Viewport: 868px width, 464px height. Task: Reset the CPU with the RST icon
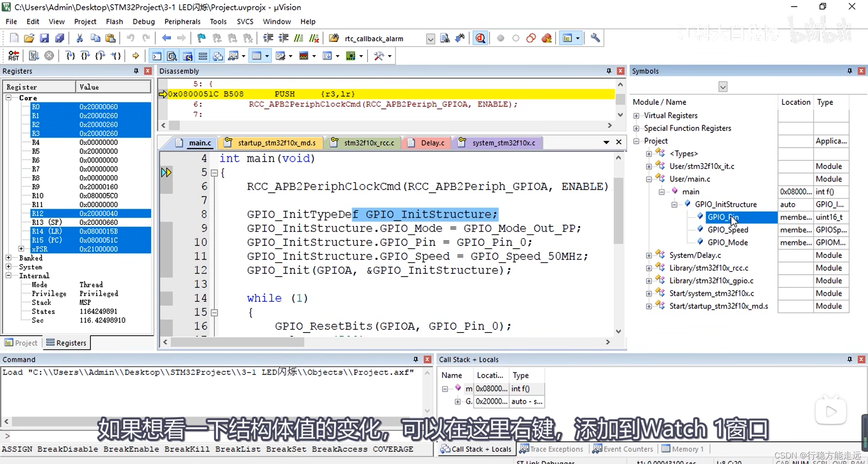tap(14, 56)
